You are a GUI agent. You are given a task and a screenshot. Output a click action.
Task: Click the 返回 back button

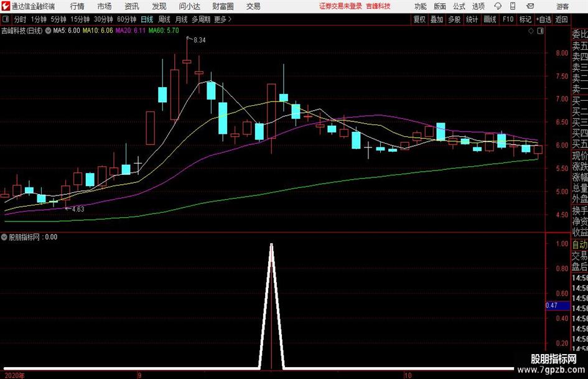(561, 19)
